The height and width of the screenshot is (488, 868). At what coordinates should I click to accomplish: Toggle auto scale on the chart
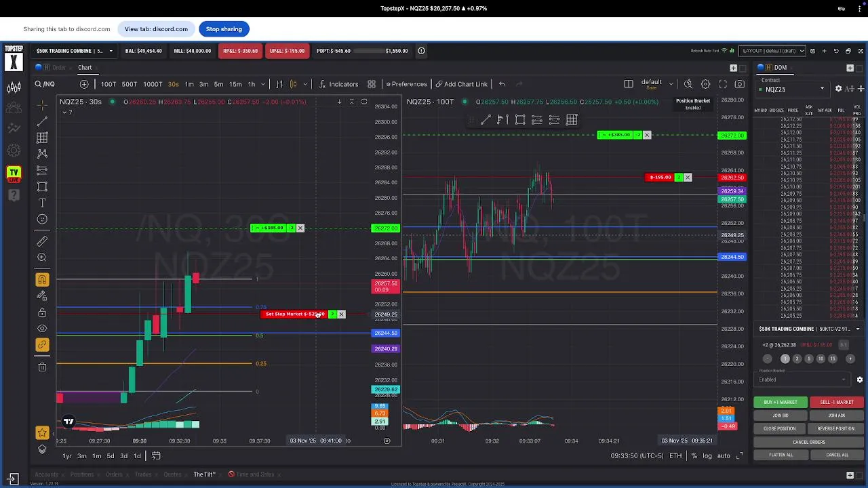(x=724, y=456)
